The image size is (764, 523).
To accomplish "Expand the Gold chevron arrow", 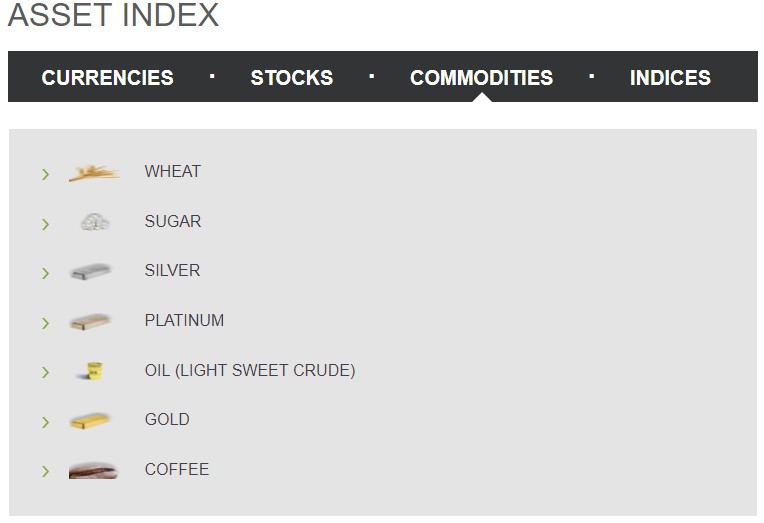I will (45, 422).
